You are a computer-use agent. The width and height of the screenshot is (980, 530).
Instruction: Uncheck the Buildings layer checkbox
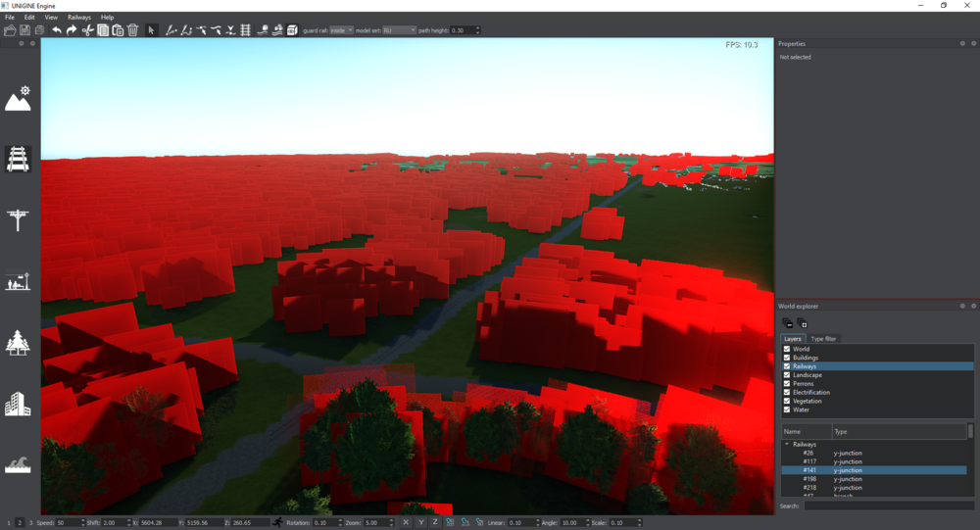click(787, 358)
